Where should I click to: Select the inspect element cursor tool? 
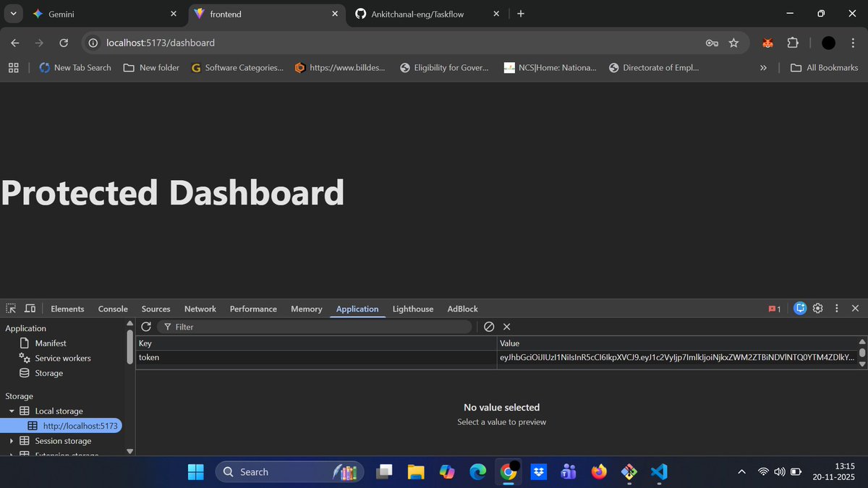(x=10, y=308)
